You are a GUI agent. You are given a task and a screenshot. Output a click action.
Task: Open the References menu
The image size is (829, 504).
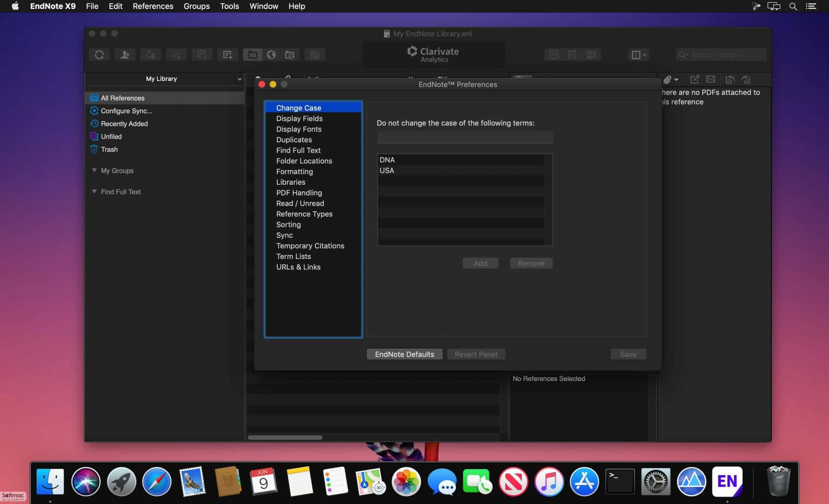153,6
